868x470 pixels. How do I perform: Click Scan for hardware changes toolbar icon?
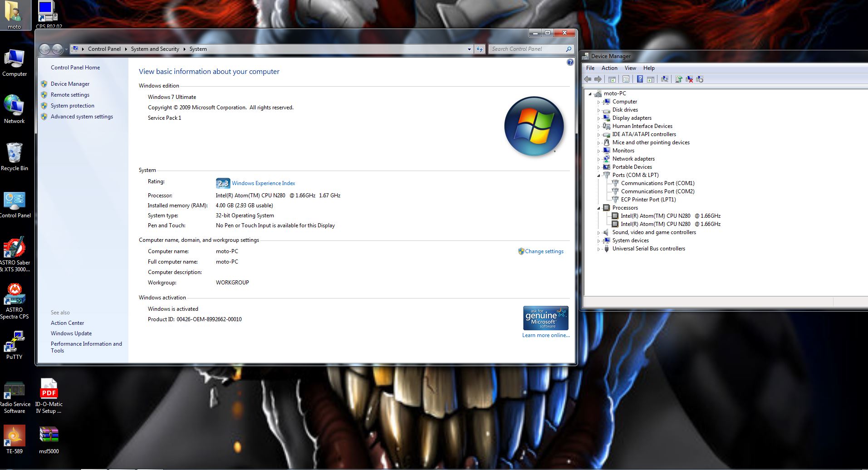point(665,79)
